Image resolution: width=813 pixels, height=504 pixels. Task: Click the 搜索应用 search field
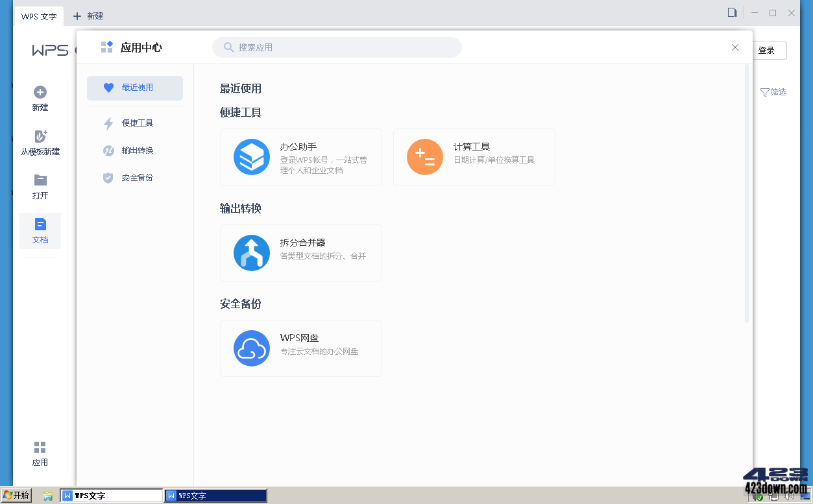337,47
